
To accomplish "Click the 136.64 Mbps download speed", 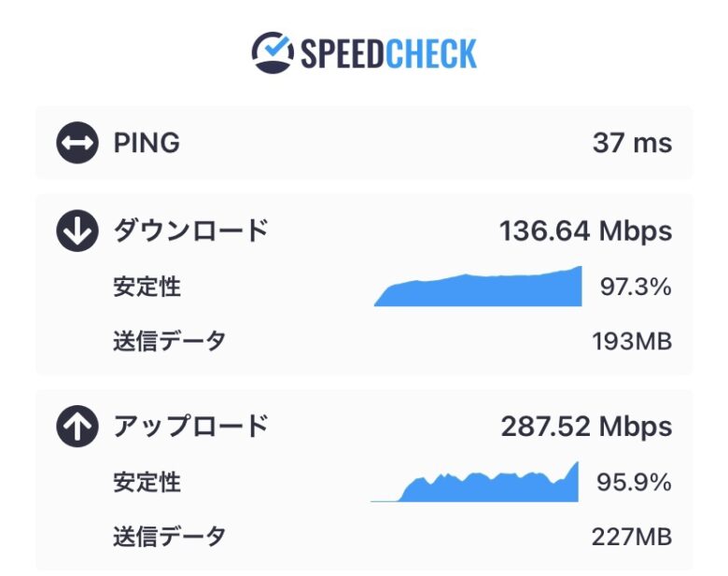I will tap(585, 231).
